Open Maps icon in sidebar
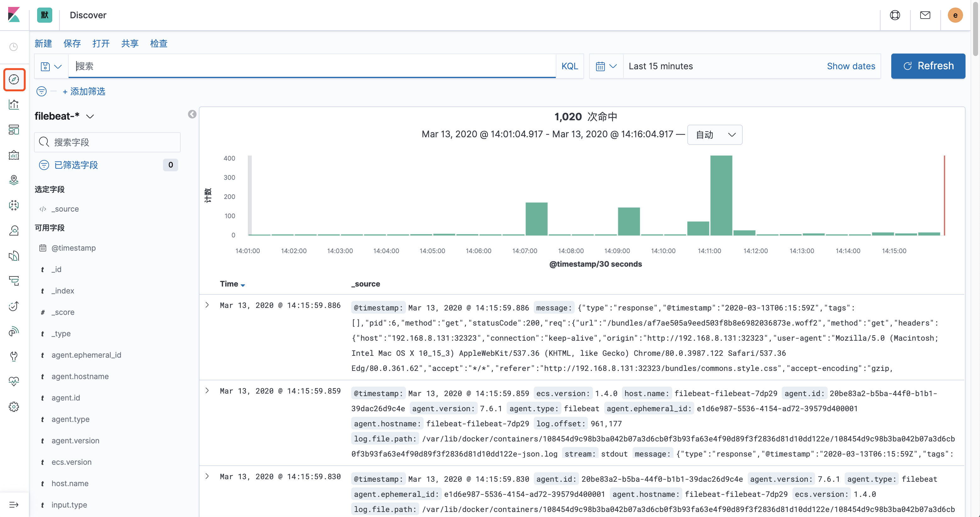This screenshot has width=980, height=517. tap(14, 180)
